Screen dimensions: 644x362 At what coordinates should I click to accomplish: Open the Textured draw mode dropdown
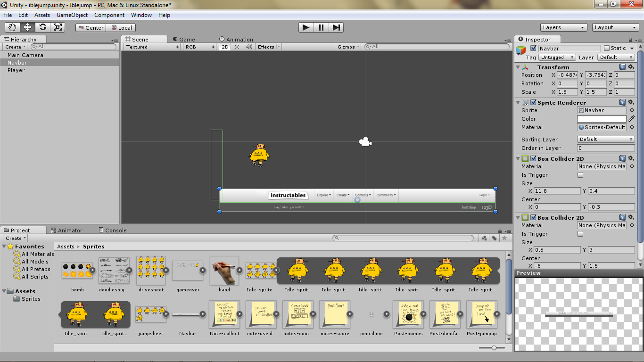click(152, 47)
